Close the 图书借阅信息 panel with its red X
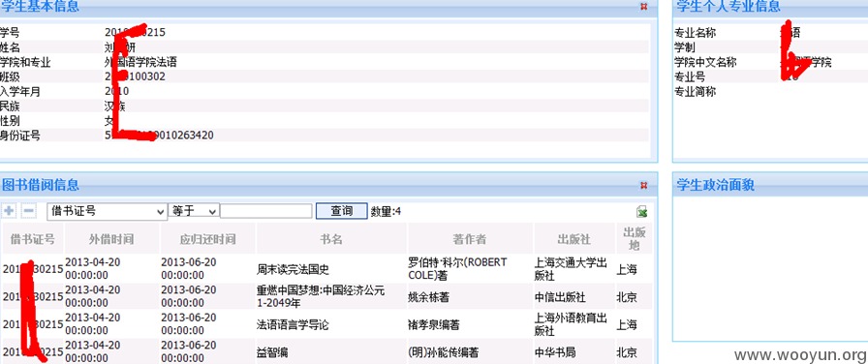The width and height of the screenshot is (868, 364). click(x=643, y=185)
